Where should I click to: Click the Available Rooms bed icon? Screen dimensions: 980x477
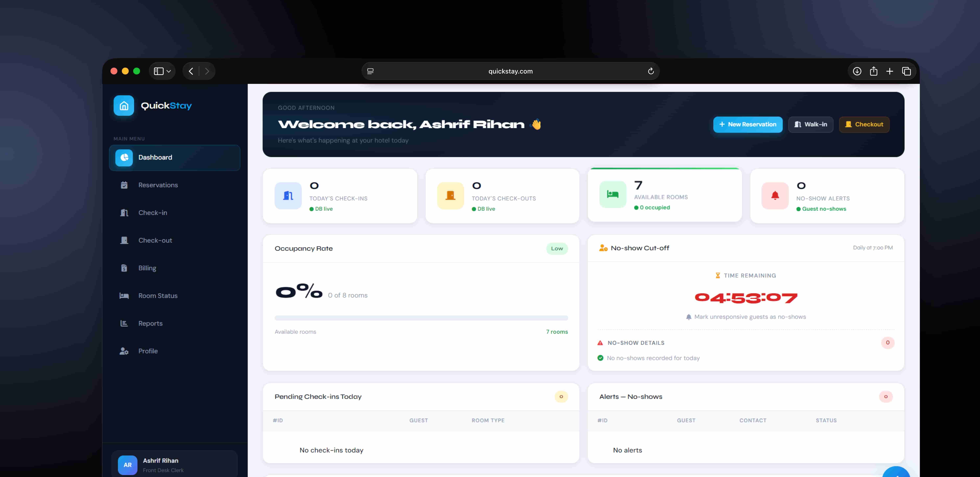[613, 194]
